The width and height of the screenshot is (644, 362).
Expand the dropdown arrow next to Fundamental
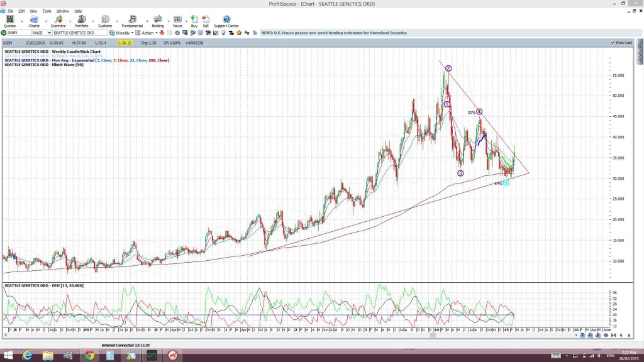point(147,21)
